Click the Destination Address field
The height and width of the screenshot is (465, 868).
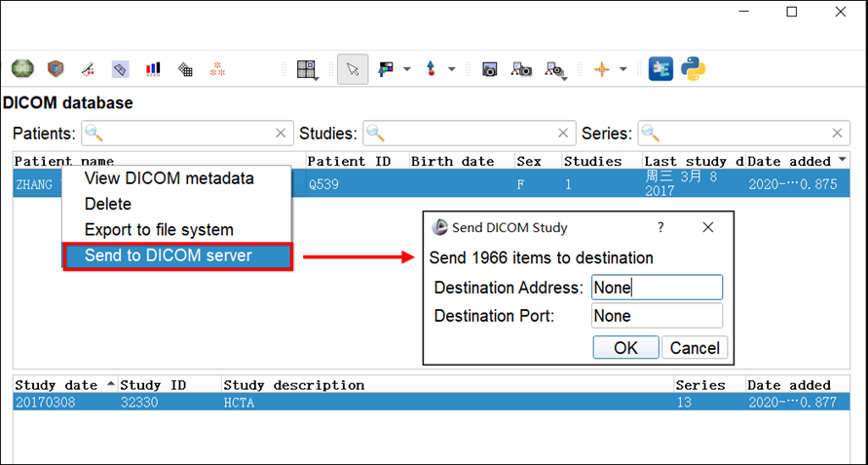click(657, 288)
